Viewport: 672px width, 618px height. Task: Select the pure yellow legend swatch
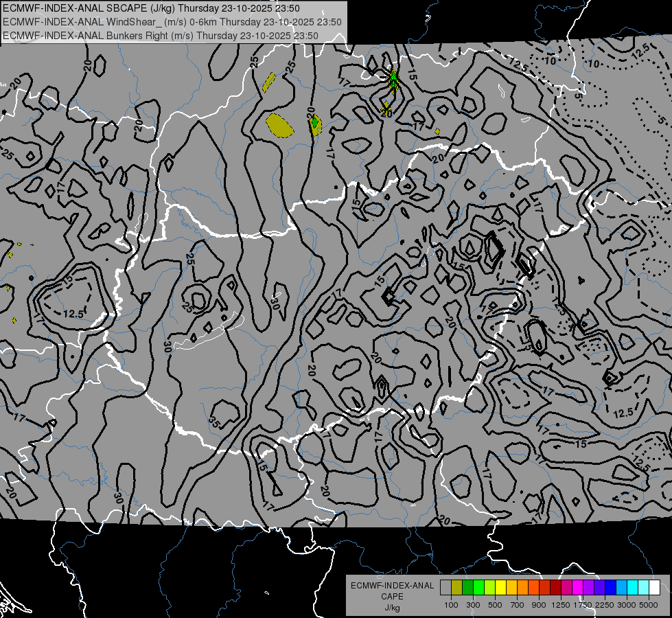(x=500, y=588)
